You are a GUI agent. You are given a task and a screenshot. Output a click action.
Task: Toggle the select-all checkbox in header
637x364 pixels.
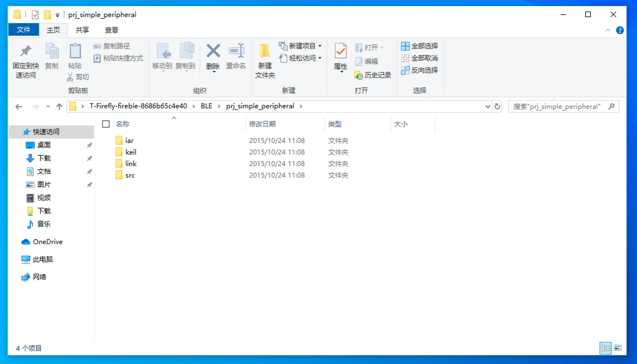(106, 124)
